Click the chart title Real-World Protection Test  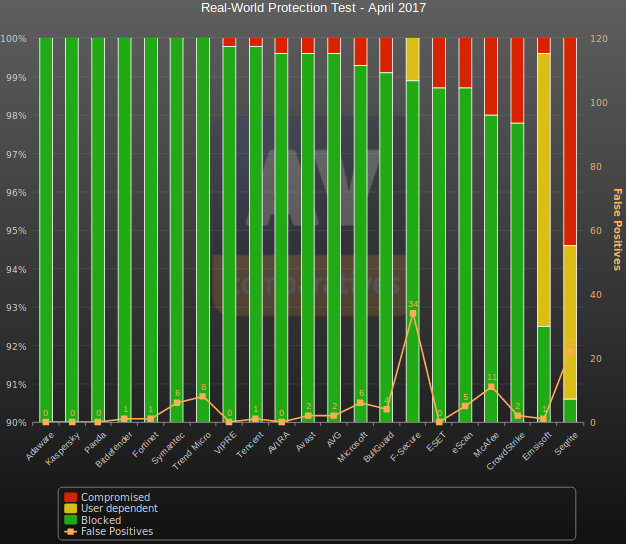click(313, 8)
